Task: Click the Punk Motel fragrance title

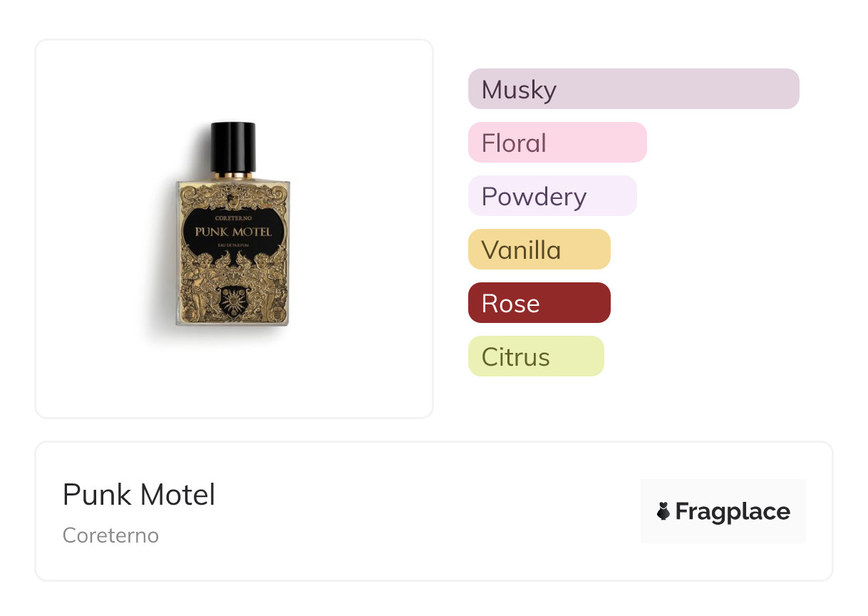Action: pyautogui.click(x=139, y=495)
